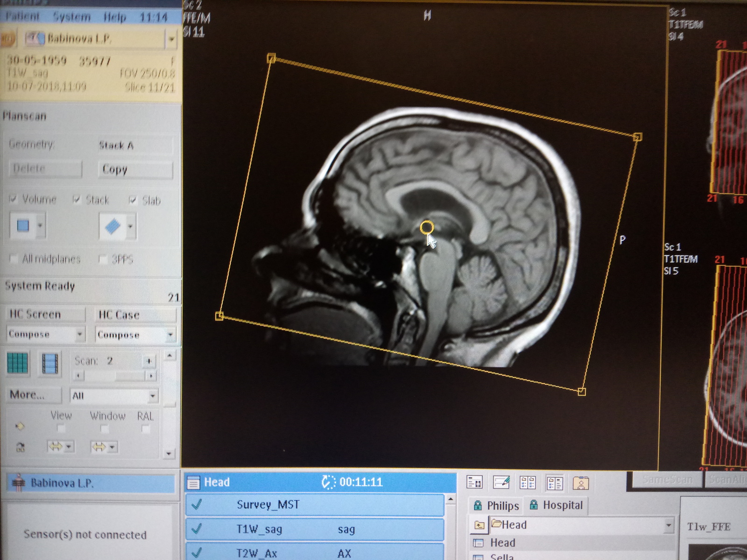747x560 pixels.
Task: Enable the 3PPS checkbox
Action: tap(103, 259)
